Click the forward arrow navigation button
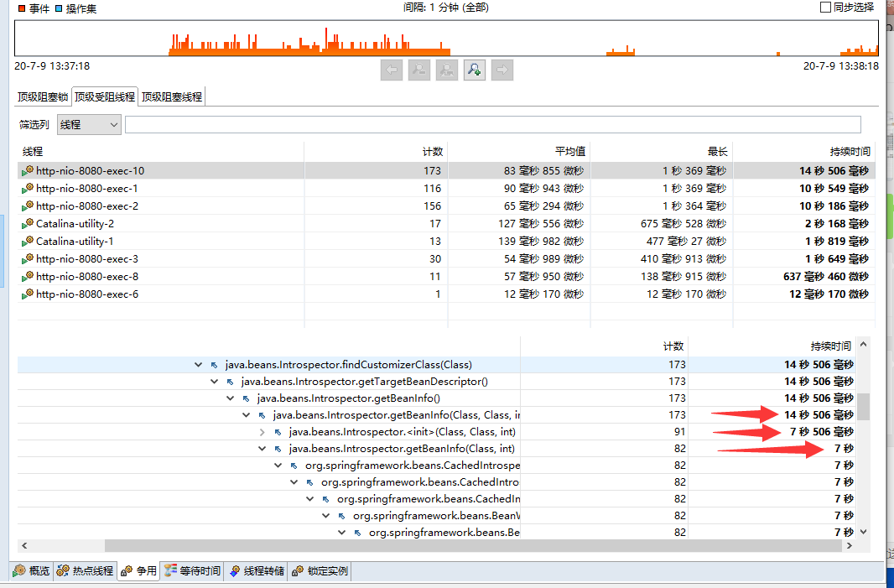Screen dimensions: 894x588 coord(502,70)
